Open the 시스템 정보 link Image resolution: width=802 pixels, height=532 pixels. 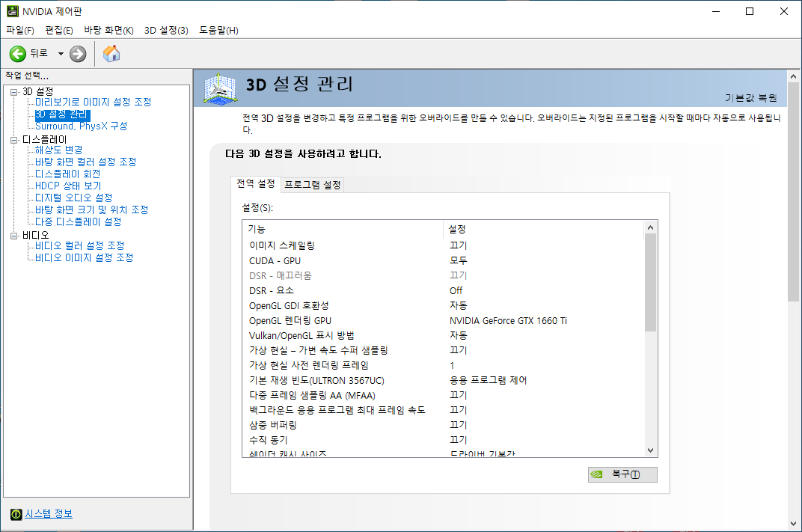point(49,513)
